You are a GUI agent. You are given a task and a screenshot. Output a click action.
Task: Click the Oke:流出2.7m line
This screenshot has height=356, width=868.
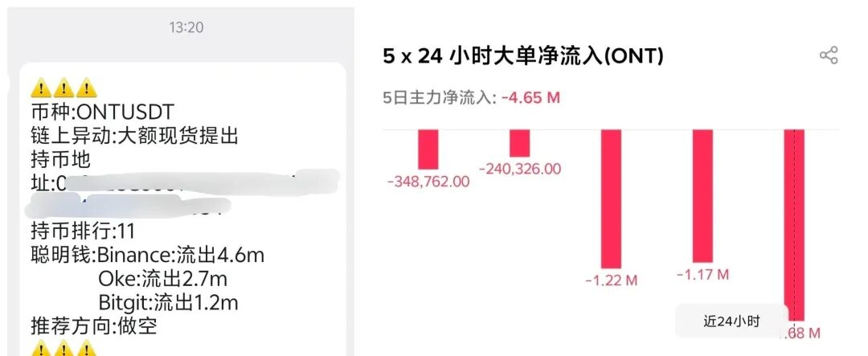pyautogui.click(x=162, y=279)
